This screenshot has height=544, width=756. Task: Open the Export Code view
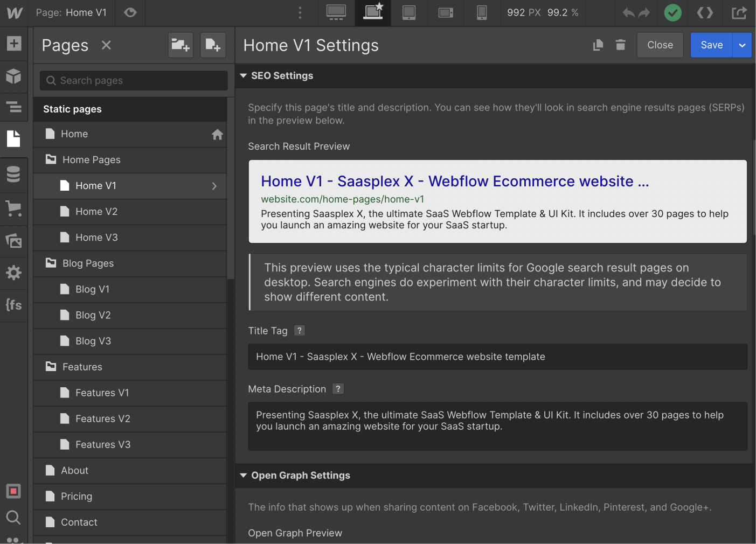point(705,12)
